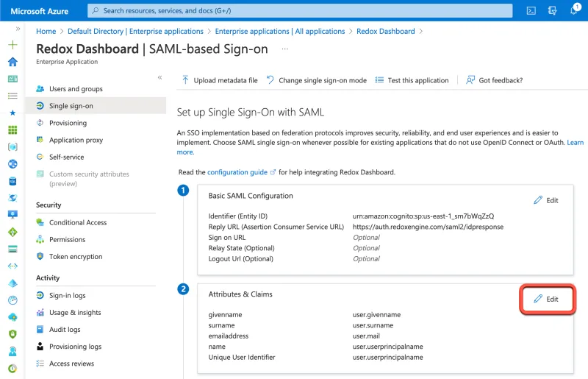This screenshot has height=379, width=588.
Task: Edit the Basic SAML Configuration section
Action: (x=546, y=200)
